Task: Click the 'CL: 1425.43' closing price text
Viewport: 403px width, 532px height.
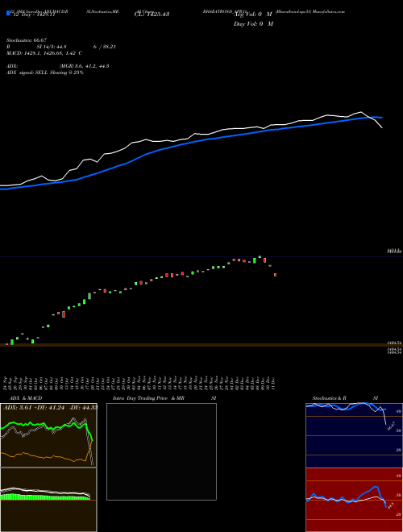Action: pos(152,15)
